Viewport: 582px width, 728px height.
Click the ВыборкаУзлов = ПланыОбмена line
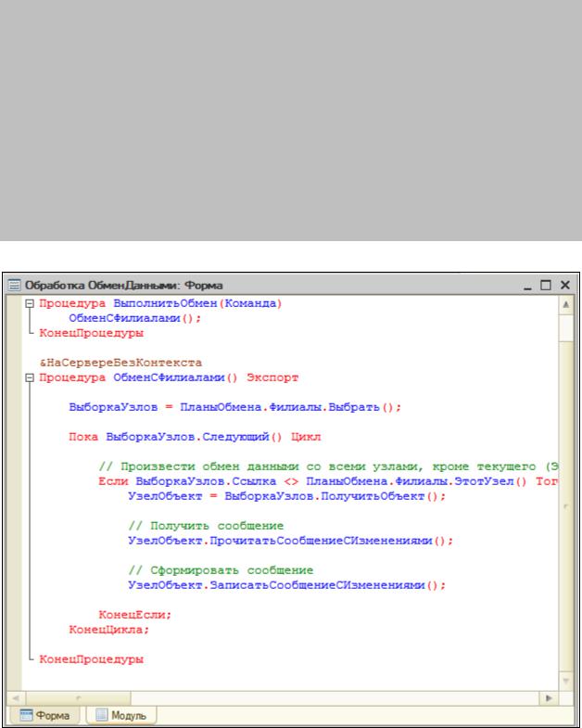[234, 407]
